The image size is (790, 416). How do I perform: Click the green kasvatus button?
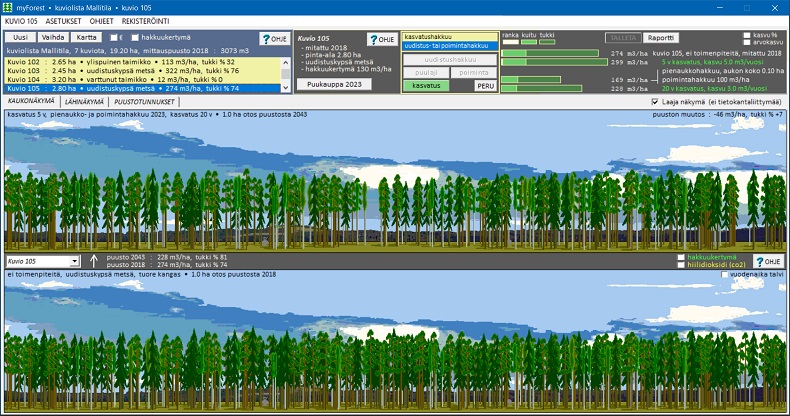[x=424, y=86]
